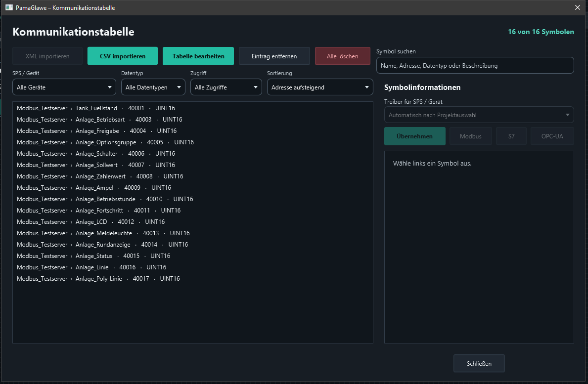Select the Anlage_Freigabe 40004 row
The image size is (588, 384).
pos(193,131)
